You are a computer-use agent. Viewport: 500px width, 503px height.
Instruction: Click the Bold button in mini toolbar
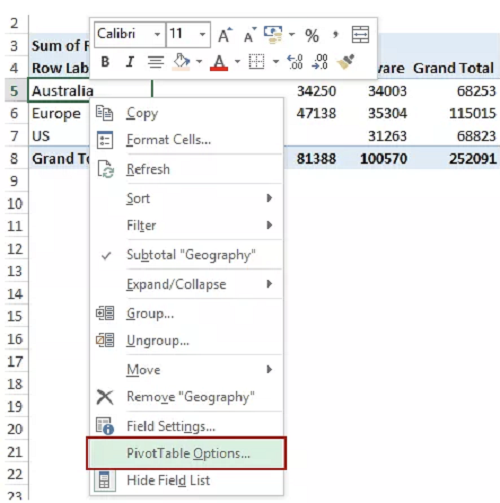tap(105, 62)
